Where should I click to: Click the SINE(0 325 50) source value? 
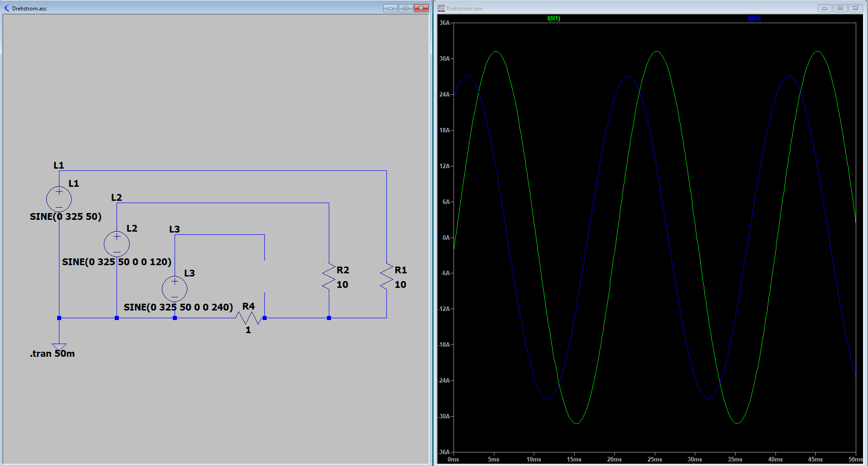66,217
